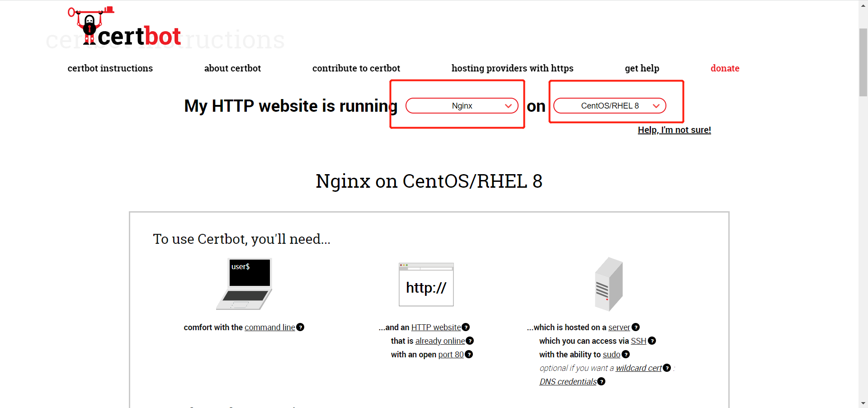868x408 pixels.
Task: Expand the Nginx software dropdown
Action: [x=462, y=106]
